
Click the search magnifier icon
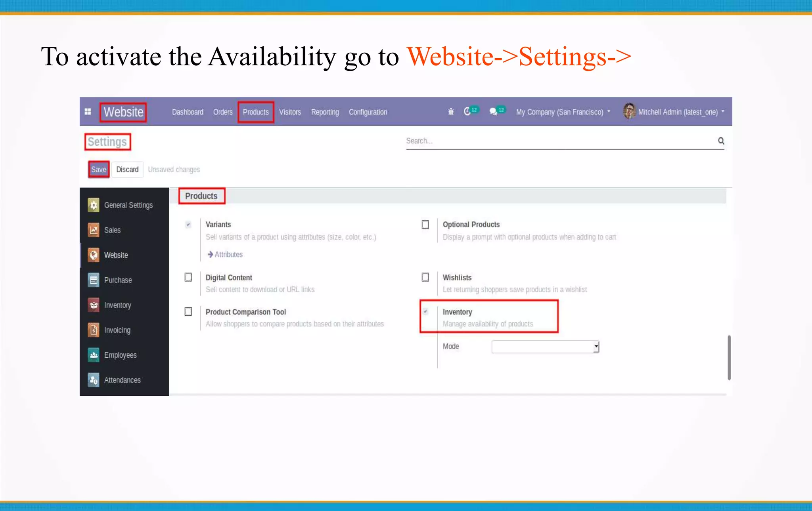tap(721, 141)
